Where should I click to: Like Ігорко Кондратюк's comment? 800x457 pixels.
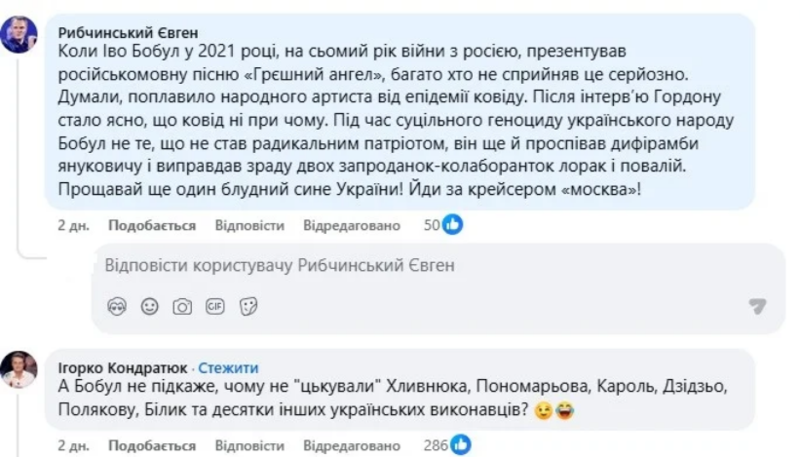(151, 444)
